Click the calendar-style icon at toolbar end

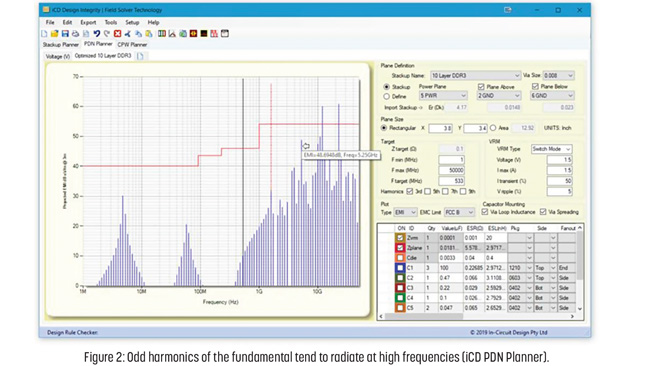(225, 34)
